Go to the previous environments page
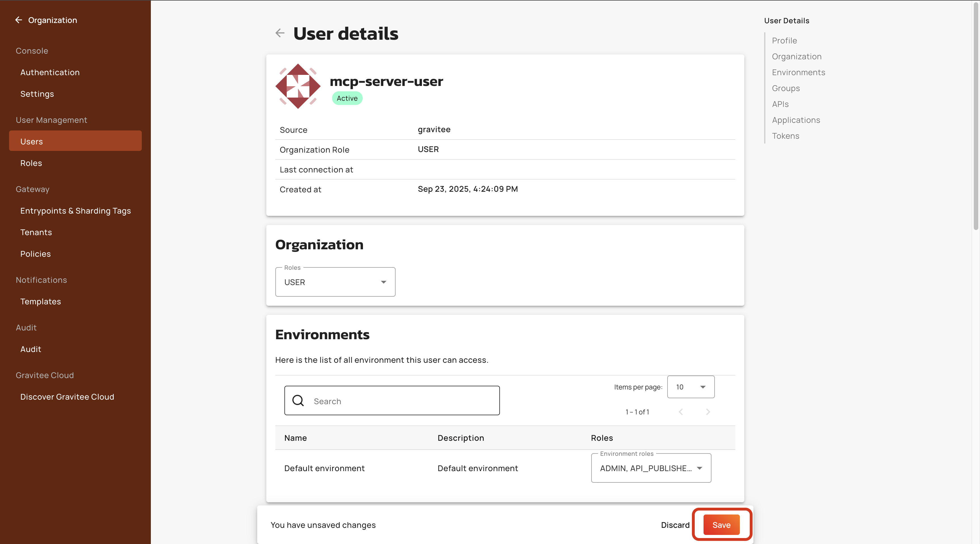 [681, 412]
